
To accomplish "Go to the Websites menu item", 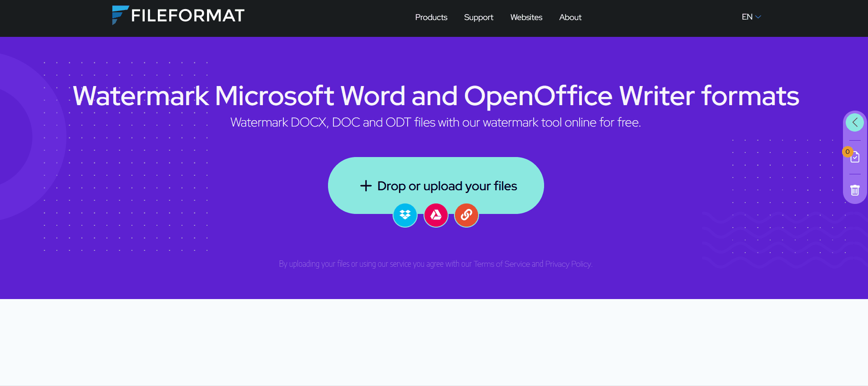I will pyautogui.click(x=526, y=17).
